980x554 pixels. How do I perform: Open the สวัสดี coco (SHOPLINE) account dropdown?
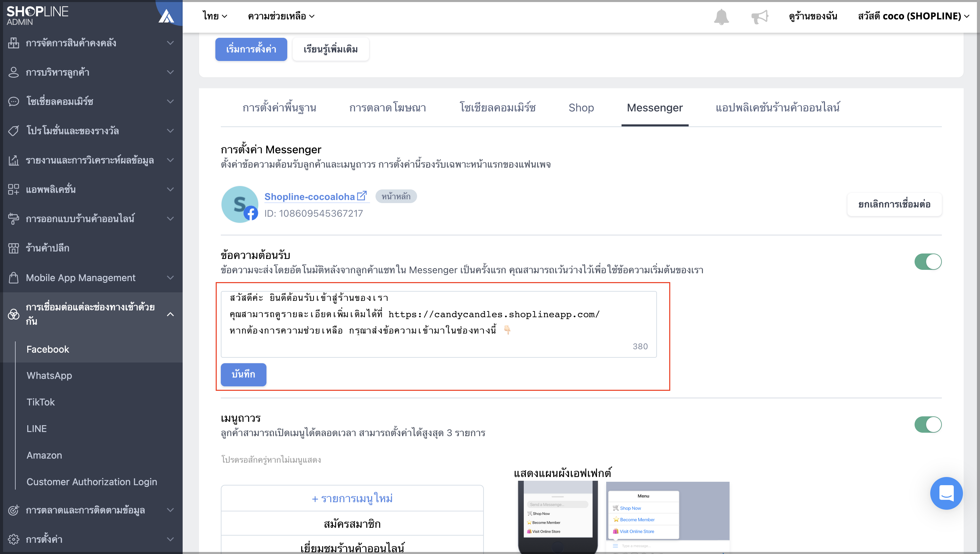[x=914, y=16]
